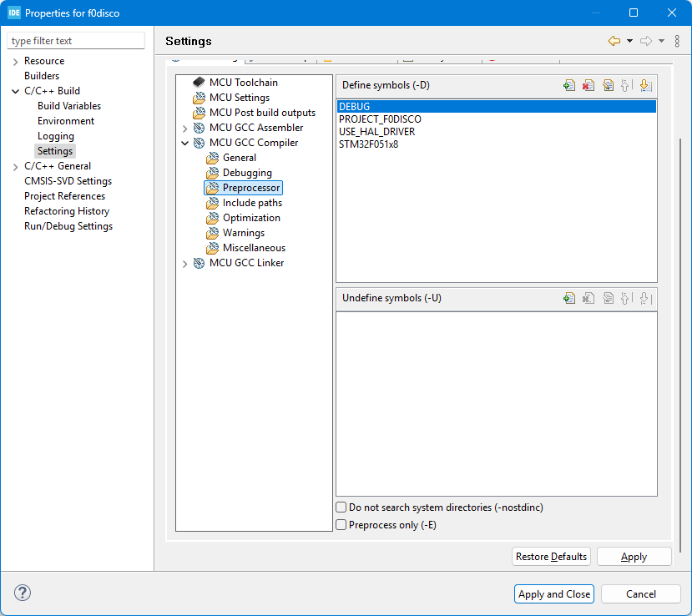Toggle Preprocess only (-E) checkbox
692x616 pixels.
[341, 525]
